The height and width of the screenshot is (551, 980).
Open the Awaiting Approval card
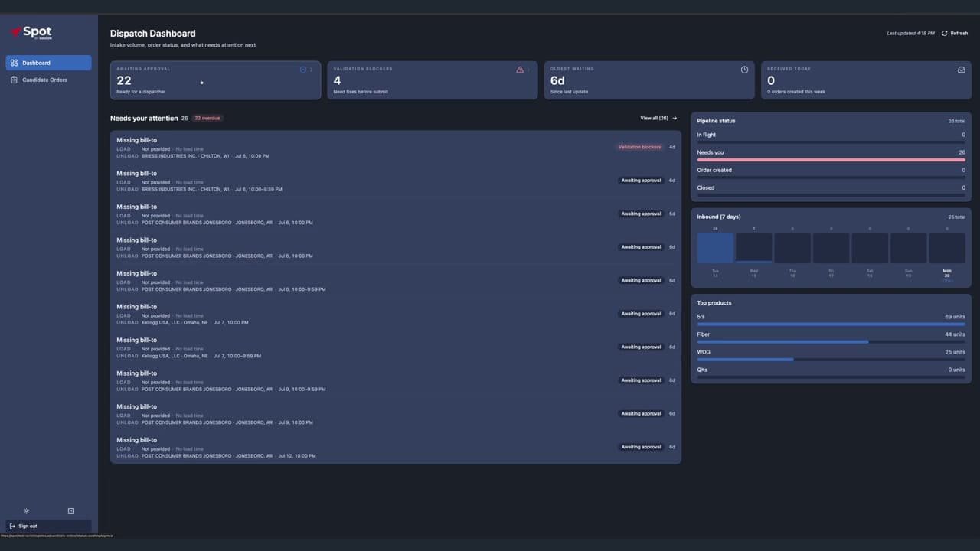click(215, 80)
